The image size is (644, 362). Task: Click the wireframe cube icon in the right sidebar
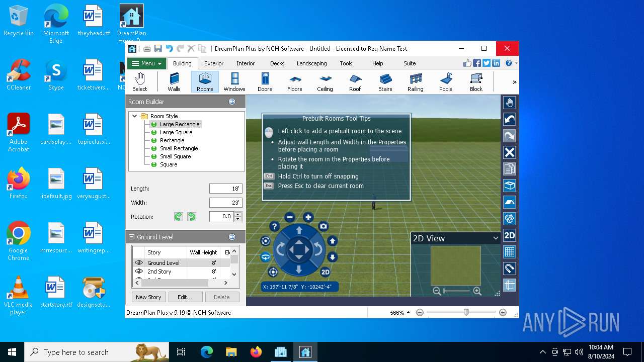coord(510,219)
